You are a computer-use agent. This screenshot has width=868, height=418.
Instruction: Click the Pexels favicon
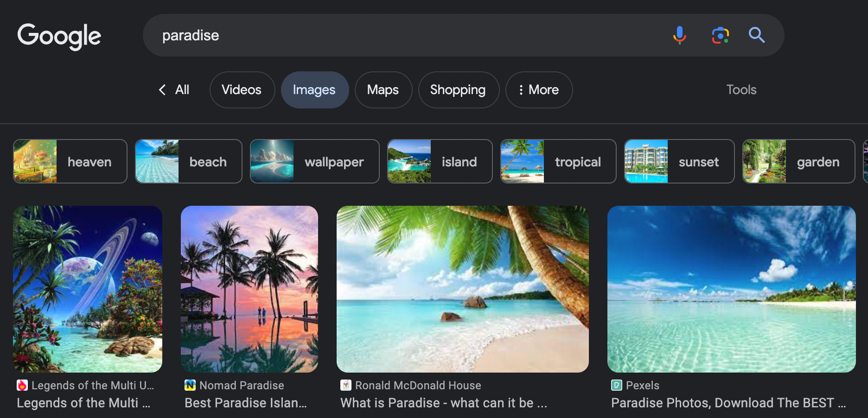tap(617, 385)
